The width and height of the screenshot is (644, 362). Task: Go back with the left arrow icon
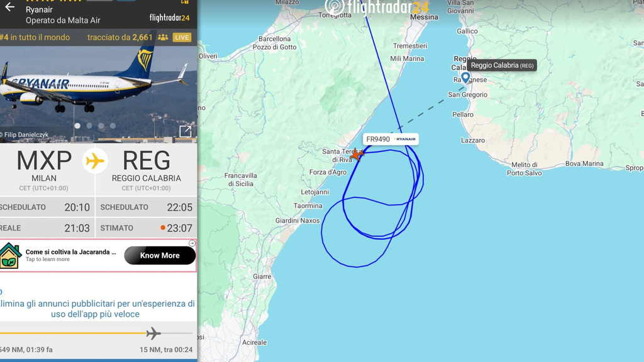click(10, 7)
